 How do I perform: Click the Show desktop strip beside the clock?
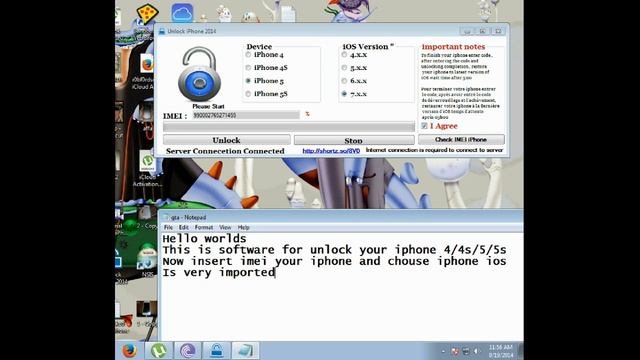[520, 351]
